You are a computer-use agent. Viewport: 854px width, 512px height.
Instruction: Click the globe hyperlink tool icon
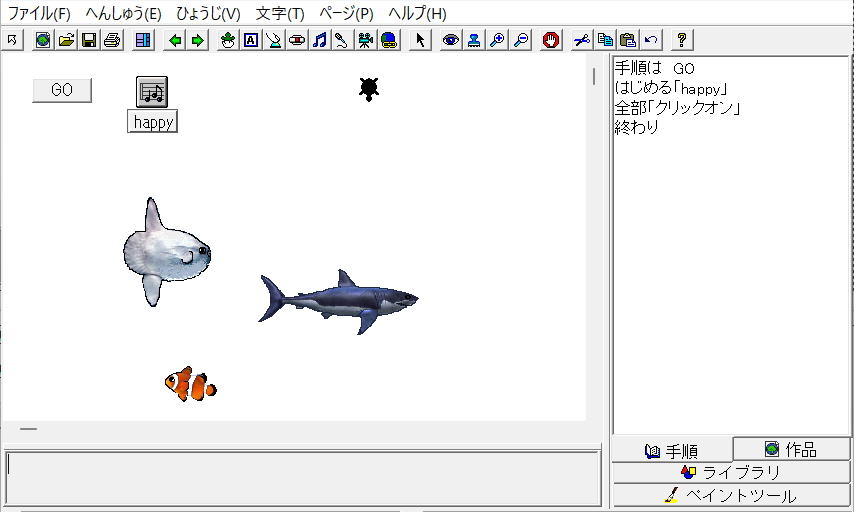[x=389, y=40]
